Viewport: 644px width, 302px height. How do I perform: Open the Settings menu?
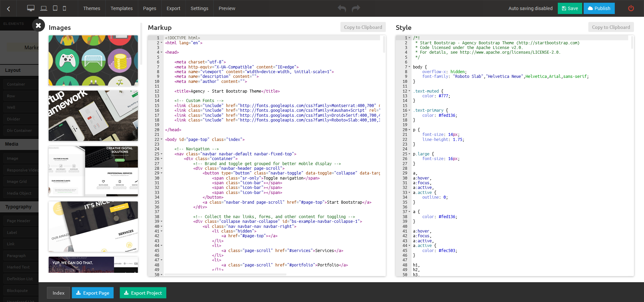(x=199, y=8)
